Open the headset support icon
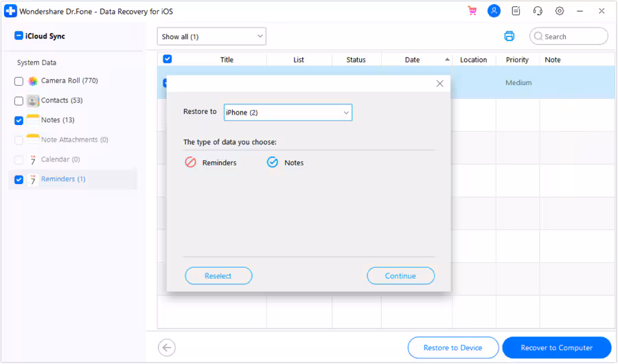The height and width of the screenshot is (364, 618). [x=538, y=11]
